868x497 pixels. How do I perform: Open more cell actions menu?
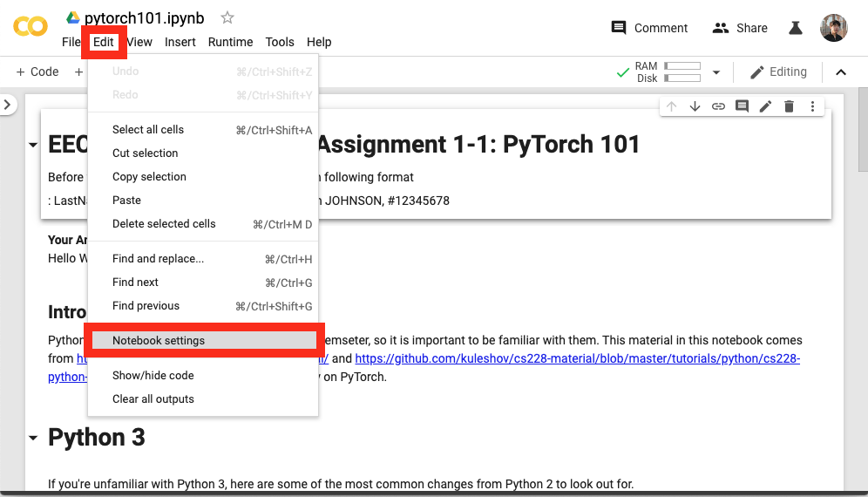[812, 106]
